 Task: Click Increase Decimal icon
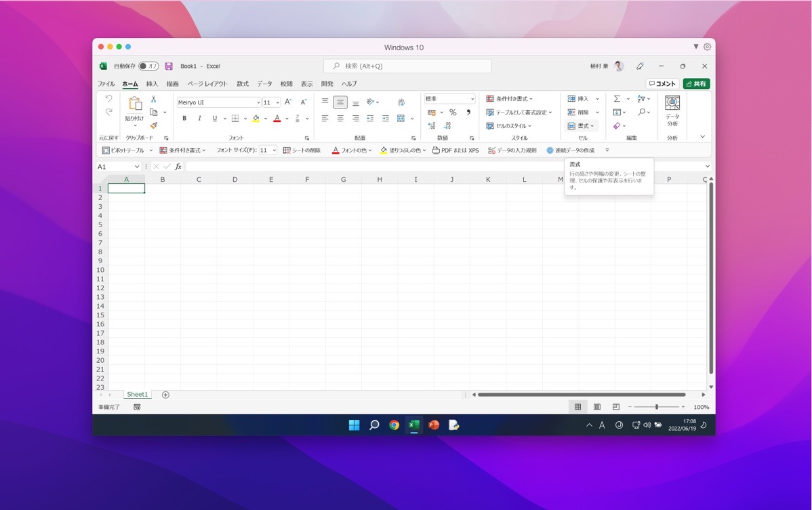(x=432, y=126)
